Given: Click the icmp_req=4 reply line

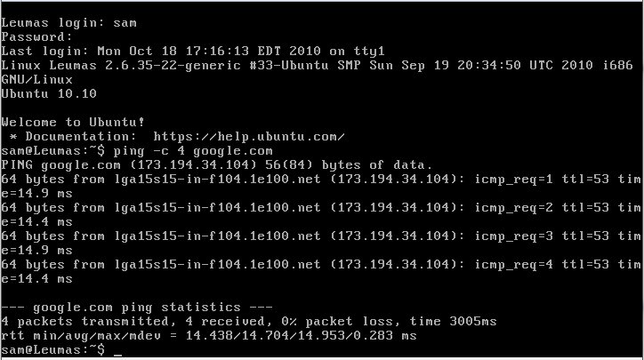Looking at the screenshot, I should pyautogui.click(x=321, y=264).
